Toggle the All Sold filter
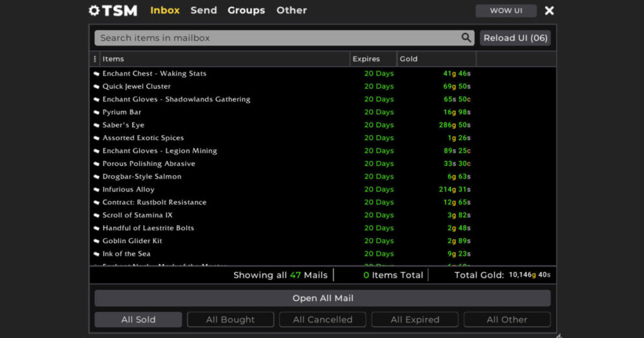Image resolution: width=644 pixels, height=338 pixels. point(138,320)
